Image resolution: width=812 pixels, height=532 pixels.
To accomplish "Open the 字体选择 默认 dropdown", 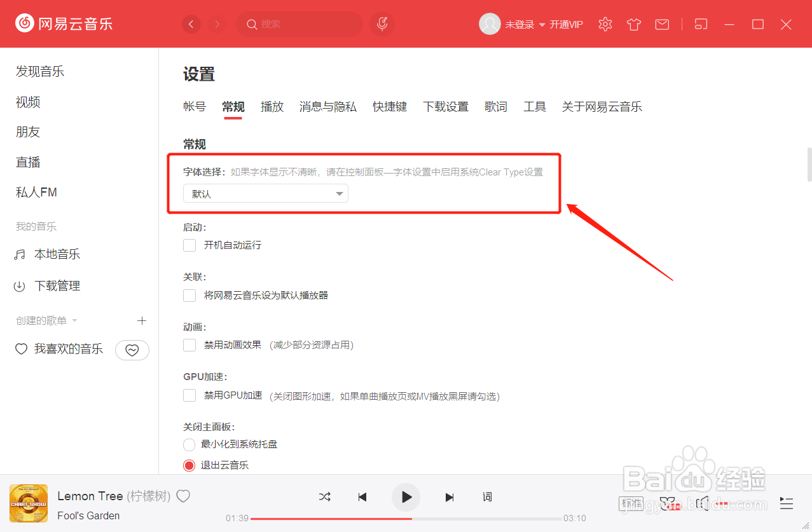I will 266,194.
